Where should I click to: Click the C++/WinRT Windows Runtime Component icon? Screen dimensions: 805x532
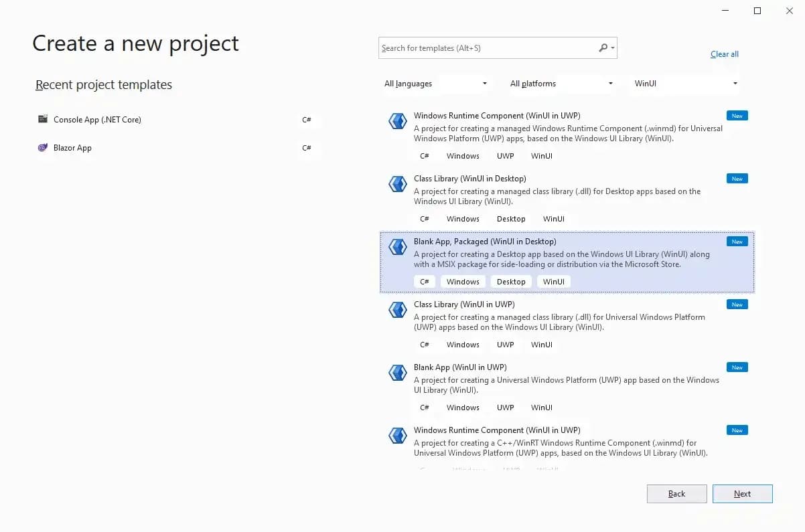398,436
